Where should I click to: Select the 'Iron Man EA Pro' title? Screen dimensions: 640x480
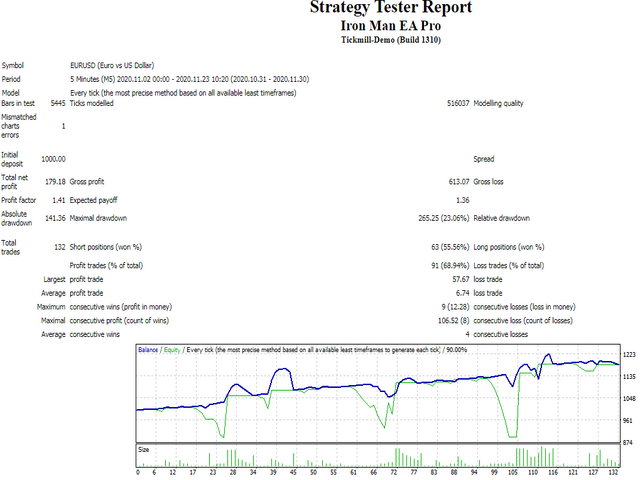(x=391, y=26)
